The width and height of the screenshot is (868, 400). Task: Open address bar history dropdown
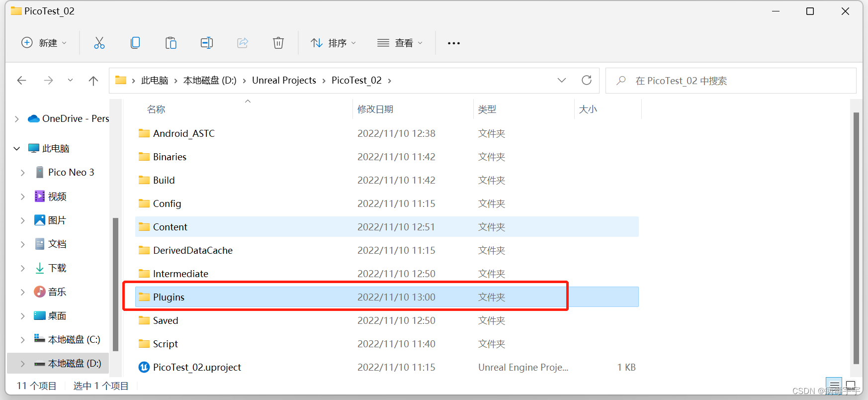tap(562, 80)
